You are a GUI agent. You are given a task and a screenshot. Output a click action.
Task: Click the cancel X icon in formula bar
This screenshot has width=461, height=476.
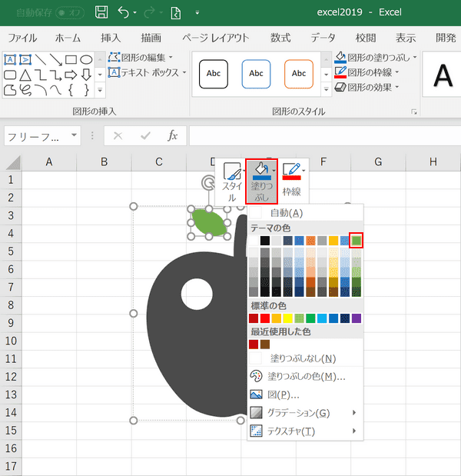[x=118, y=135]
